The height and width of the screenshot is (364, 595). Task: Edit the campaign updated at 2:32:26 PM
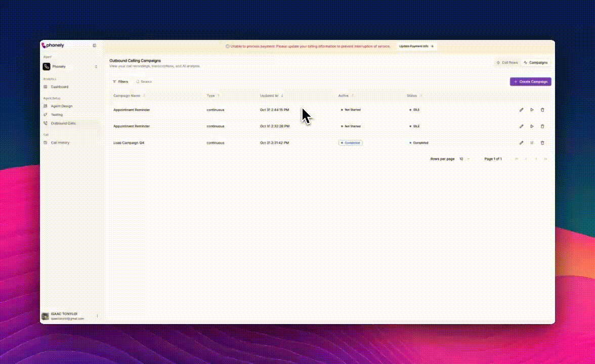(521, 126)
